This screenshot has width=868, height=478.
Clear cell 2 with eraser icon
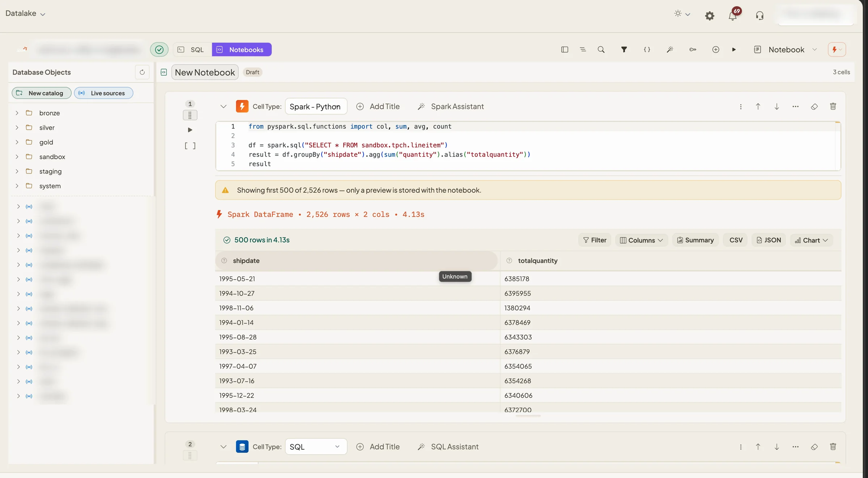814,447
